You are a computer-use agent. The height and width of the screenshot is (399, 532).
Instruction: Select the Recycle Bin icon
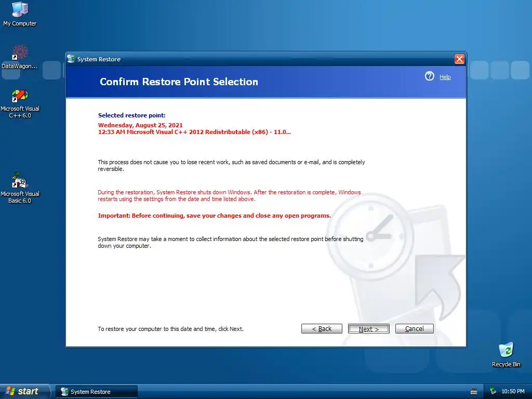point(506,355)
